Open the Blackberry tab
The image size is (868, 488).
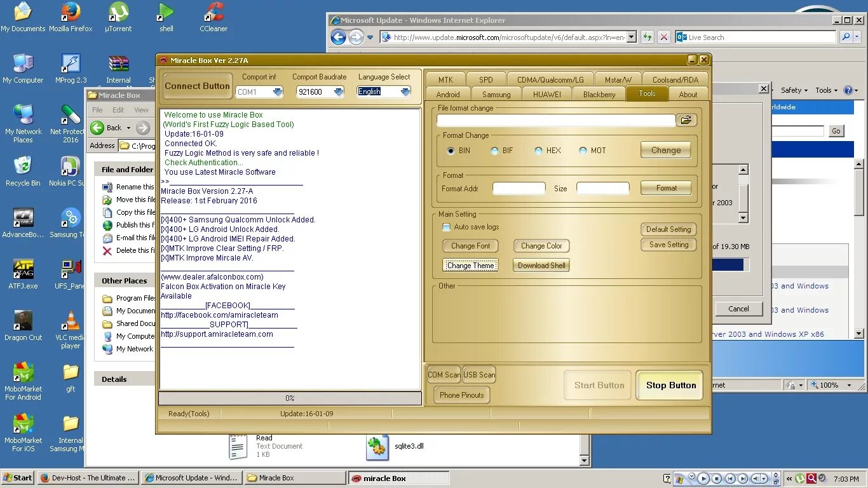(599, 95)
